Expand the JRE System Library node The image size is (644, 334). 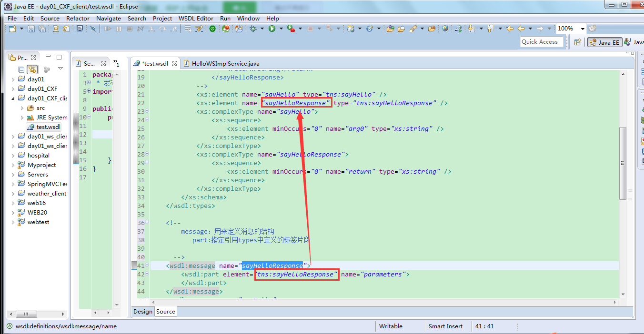[x=22, y=118]
